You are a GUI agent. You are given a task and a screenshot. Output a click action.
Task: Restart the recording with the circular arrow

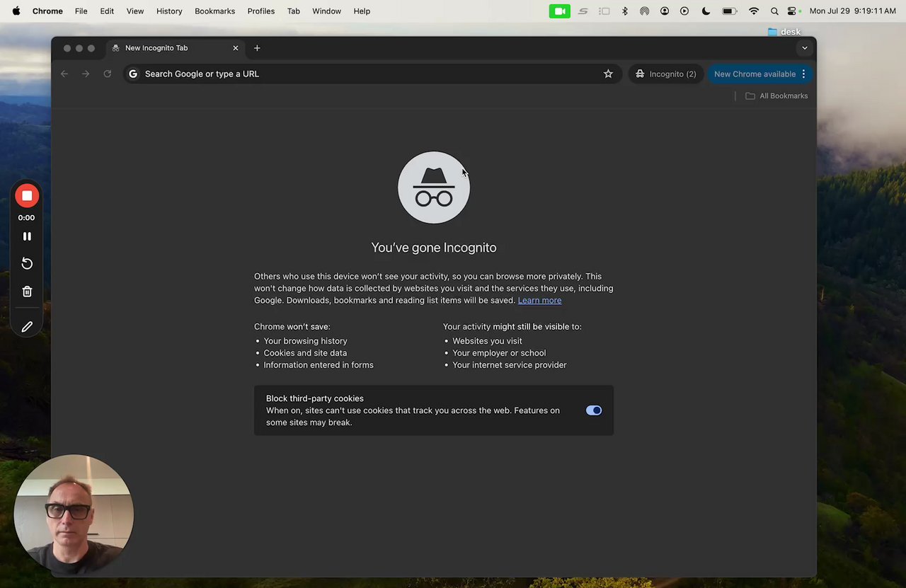pos(27,263)
